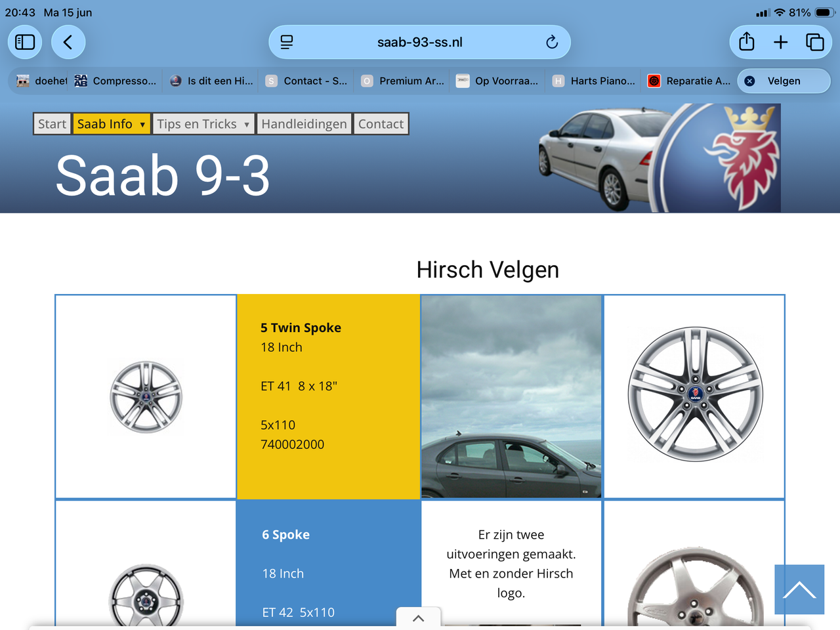Open the Handleidingen page
This screenshot has width=840, height=630.
click(x=304, y=124)
